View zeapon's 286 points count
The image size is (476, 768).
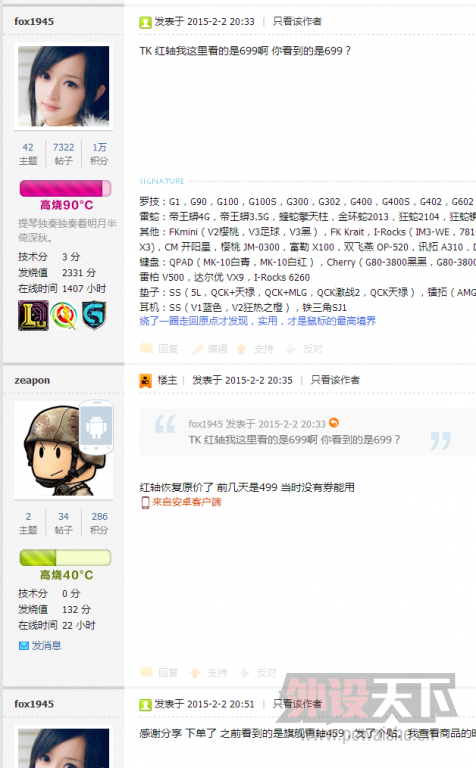coord(99,517)
